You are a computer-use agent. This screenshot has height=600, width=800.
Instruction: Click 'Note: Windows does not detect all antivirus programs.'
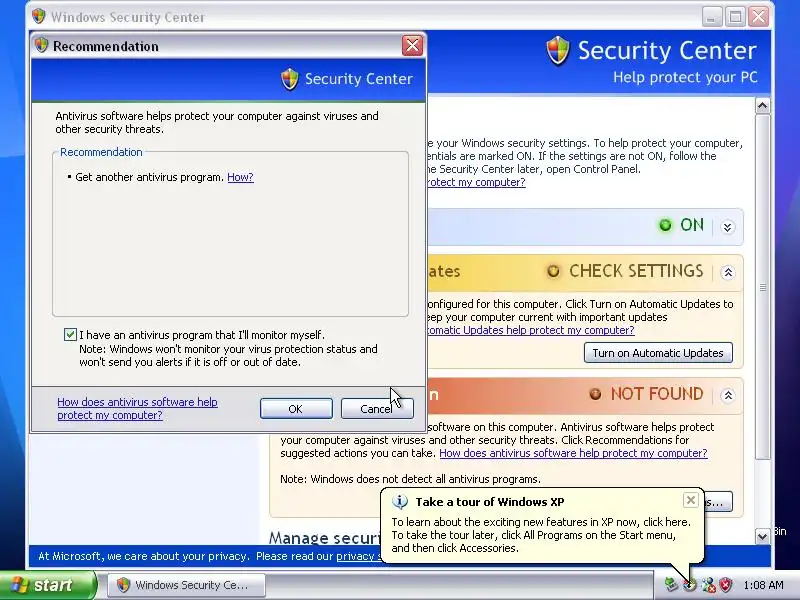coord(410,479)
